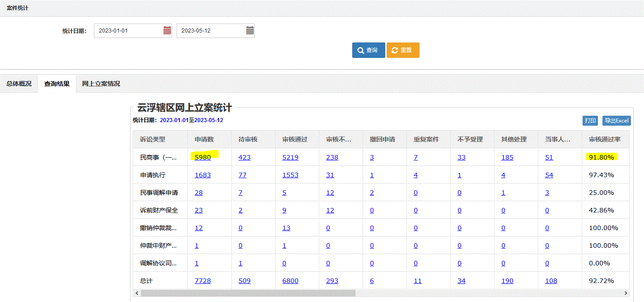
Task: Open the total 293 link
Action: click(332, 281)
